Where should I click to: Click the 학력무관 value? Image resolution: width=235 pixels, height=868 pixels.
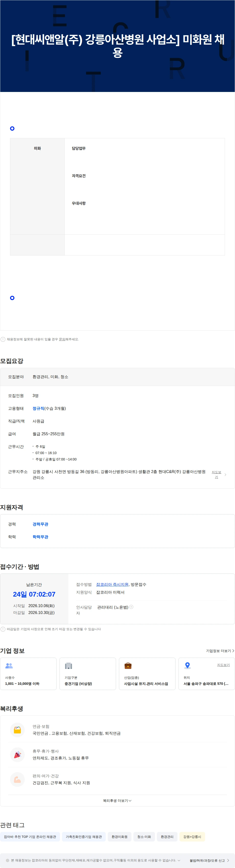coord(40,537)
